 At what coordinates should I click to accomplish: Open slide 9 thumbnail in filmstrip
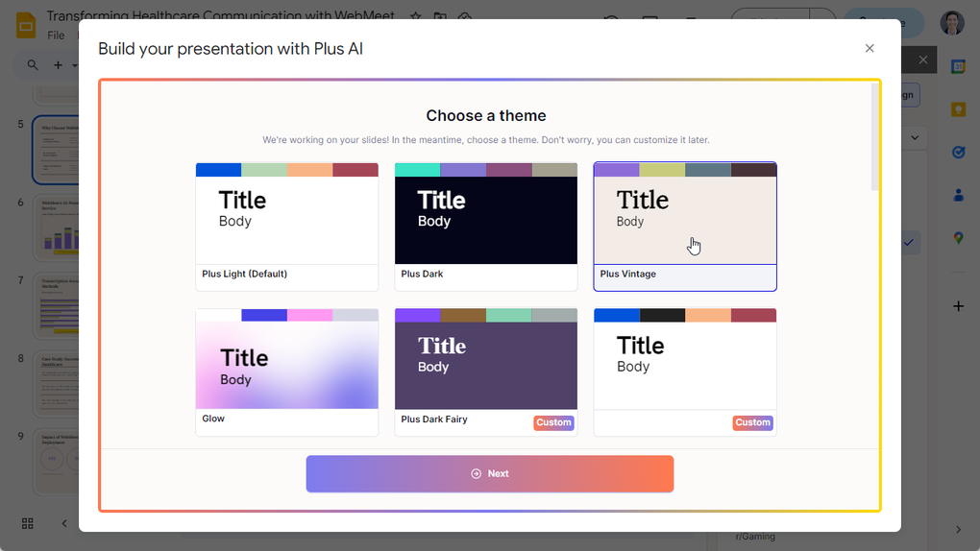pyautogui.click(x=56, y=462)
